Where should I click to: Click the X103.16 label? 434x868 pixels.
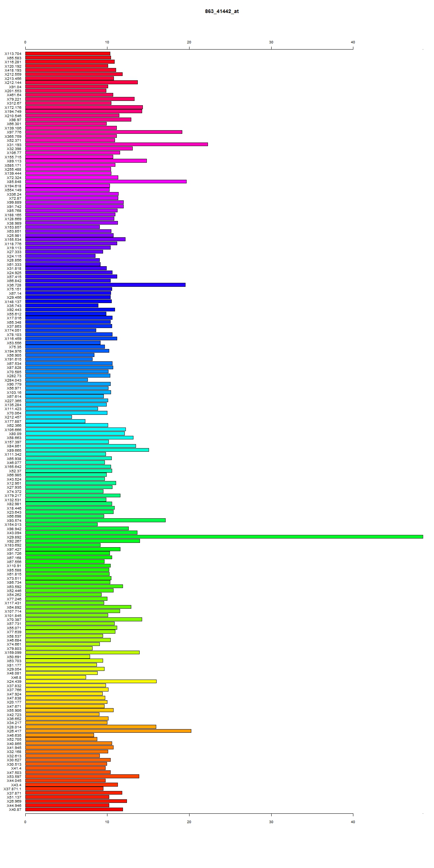pos(14,392)
